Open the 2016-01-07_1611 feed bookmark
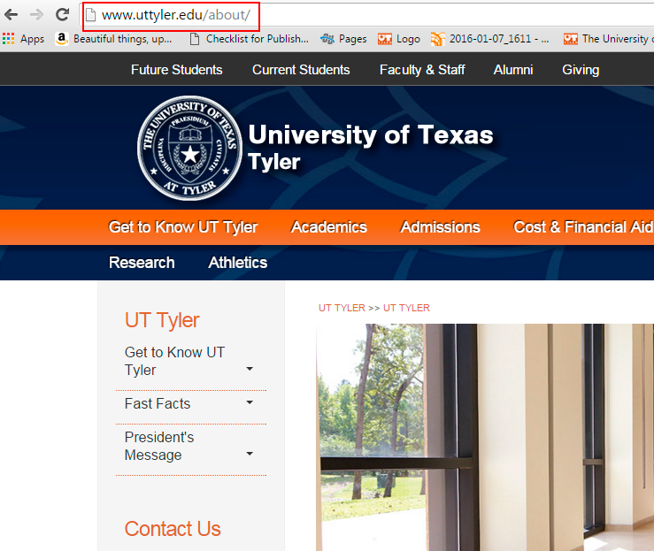The height and width of the screenshot is (551, 654). point(490,39)
